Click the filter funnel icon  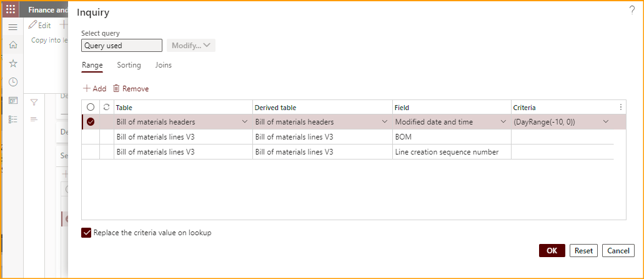[x=34, y=102]
